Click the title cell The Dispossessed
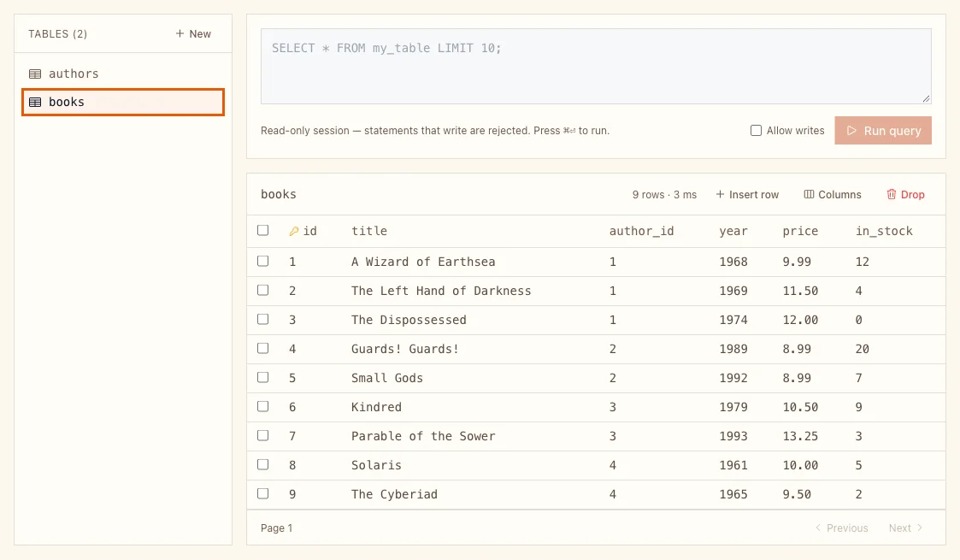 (x=409, y=320)
